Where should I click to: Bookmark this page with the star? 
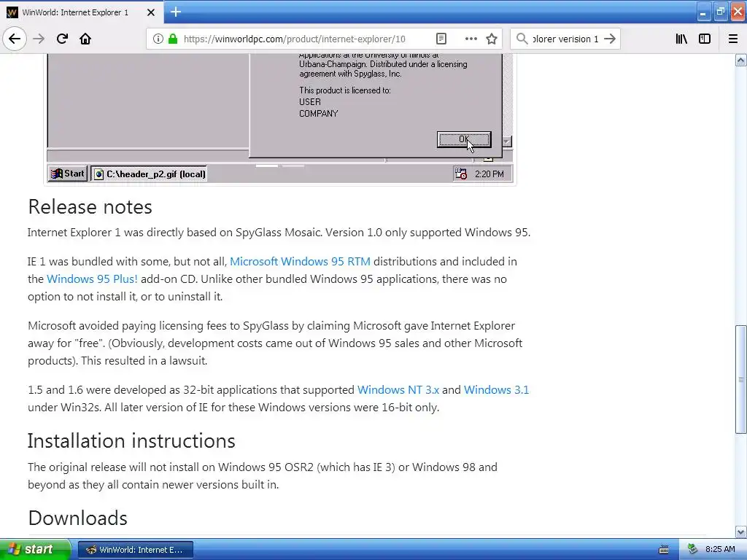(x=492, y=39)
